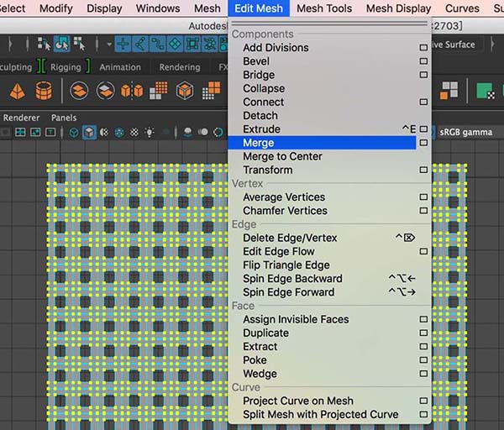Toggle snap to points
The image size is (504, 430).
[158, 44]
